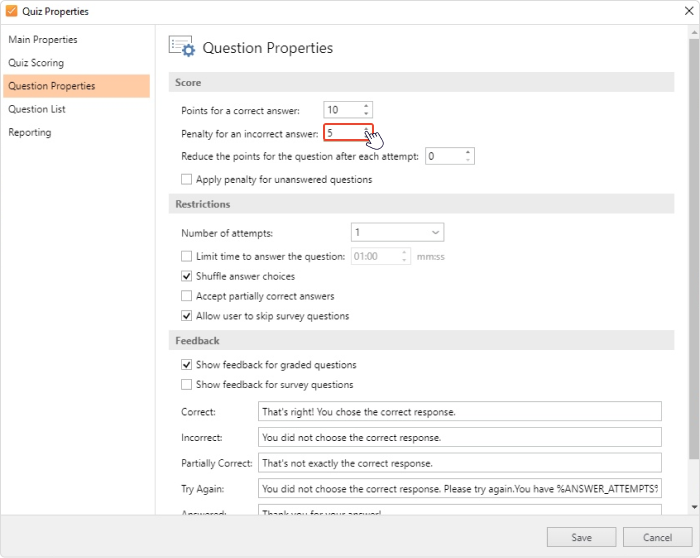Close the Quiz Properties dialog
This screenshot has width=700, height=558.
pos(689,11)
